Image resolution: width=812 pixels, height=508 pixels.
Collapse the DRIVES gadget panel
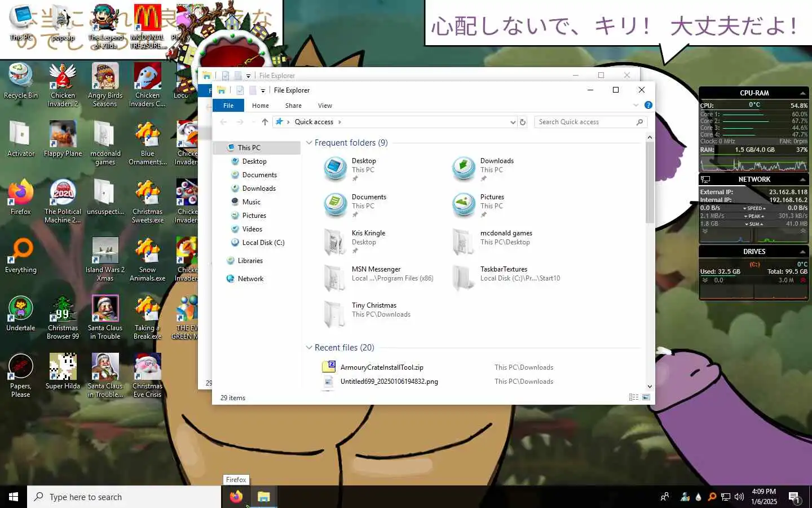click(x=802, y=252)
